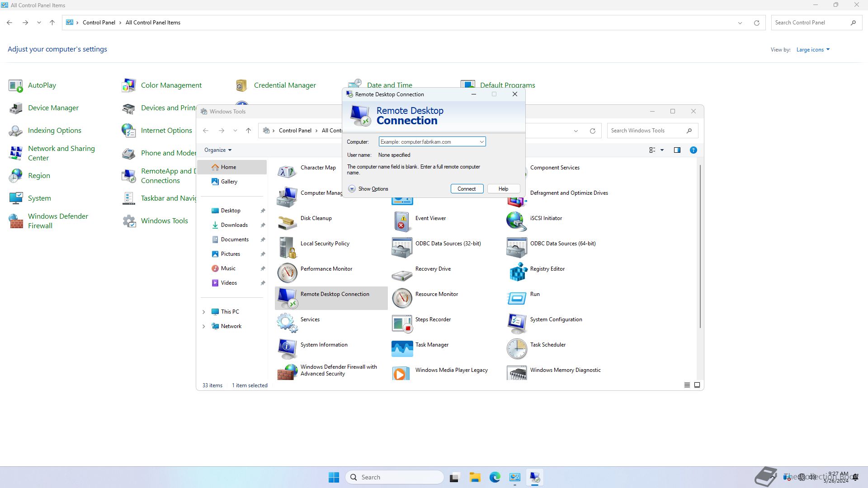This screenshot has width=868, height=488.
Task: Switch to large icons view in the status bar
Action: click(697, 385)
